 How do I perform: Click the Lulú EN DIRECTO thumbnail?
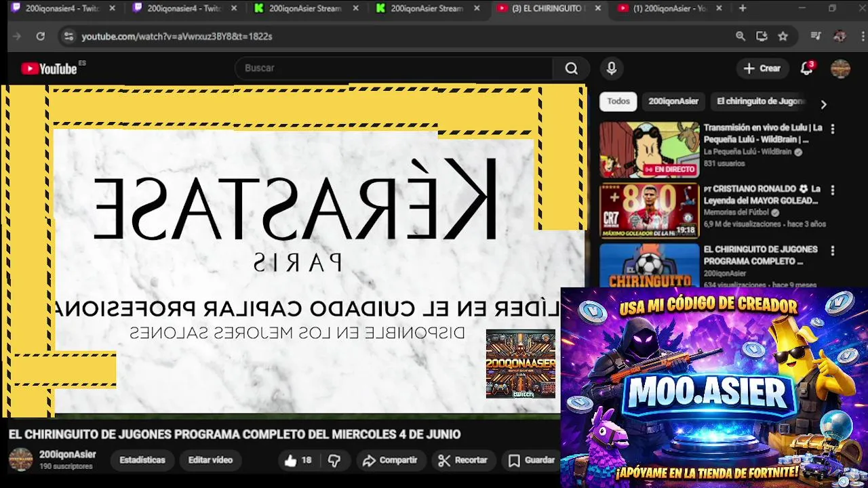649,150
